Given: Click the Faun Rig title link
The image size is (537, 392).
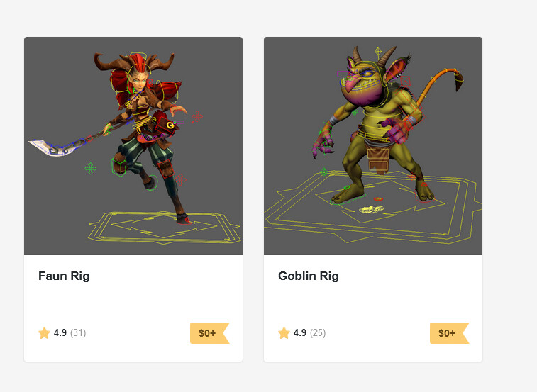Looking at the screenshot, I should [64, 276].
